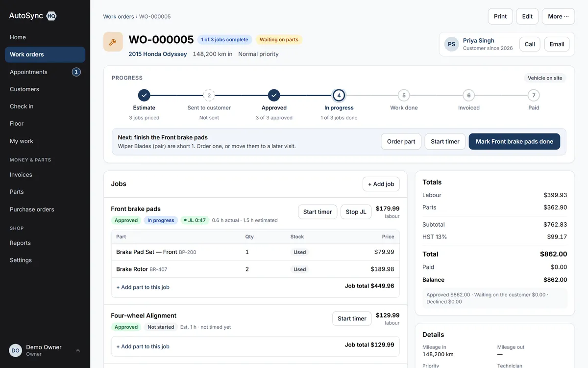Select the Approved step checkmark circle

[x=274, y=95]
